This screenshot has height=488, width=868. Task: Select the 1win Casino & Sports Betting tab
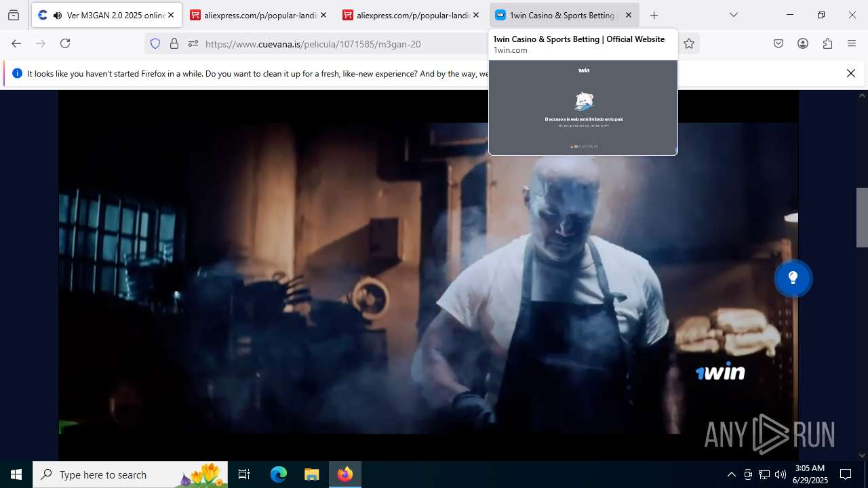point(564,15)
